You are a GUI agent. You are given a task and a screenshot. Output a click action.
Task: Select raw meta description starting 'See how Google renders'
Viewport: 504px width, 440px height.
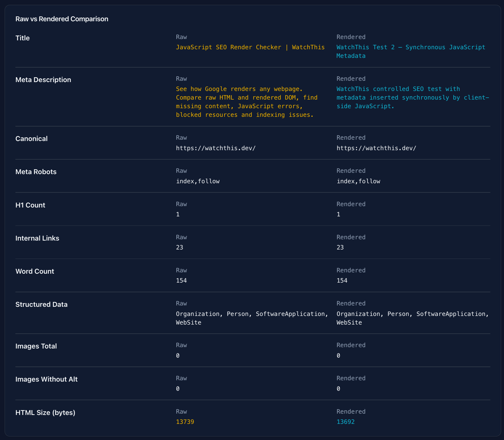pos(247,102)
